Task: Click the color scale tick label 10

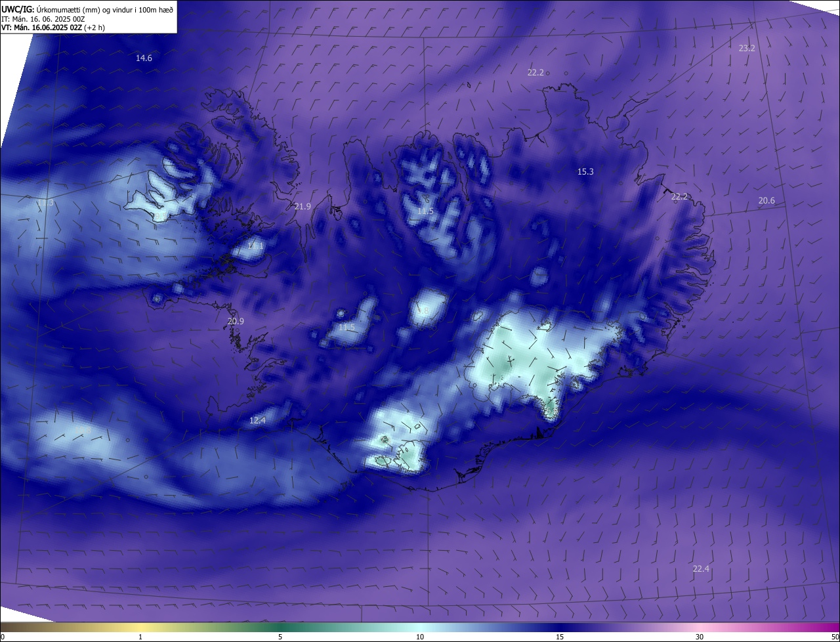Action: [420, 637]
